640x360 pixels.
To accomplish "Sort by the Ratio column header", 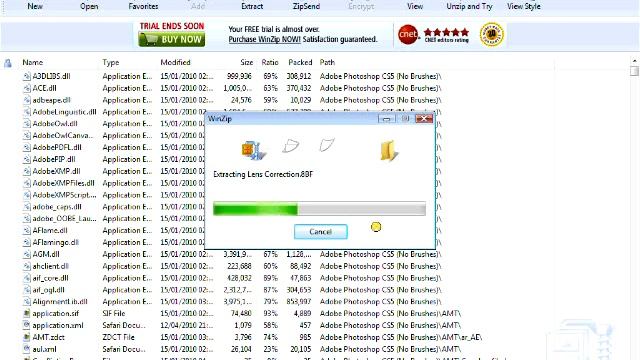I will [270, 62].
